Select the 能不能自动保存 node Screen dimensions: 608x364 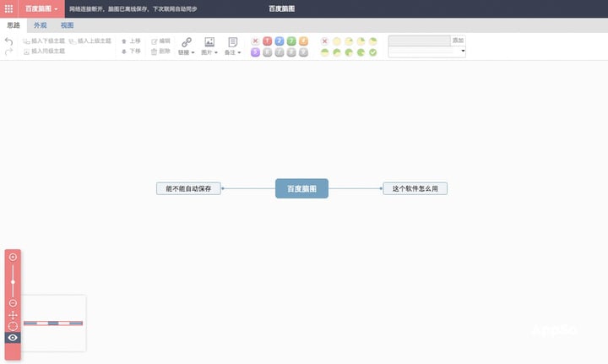tap(188, 189)
